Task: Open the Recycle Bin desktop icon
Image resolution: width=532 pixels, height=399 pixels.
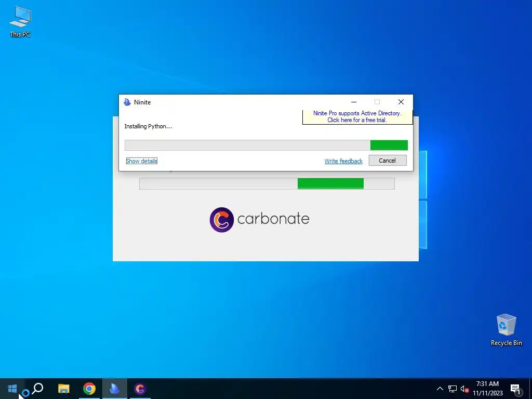Action: coord(506,330)
